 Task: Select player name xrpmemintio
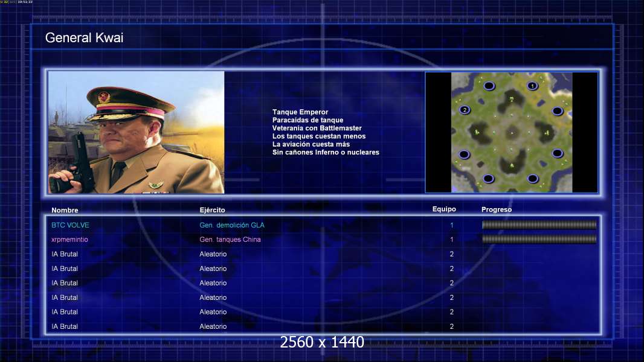tap(69, 240)
